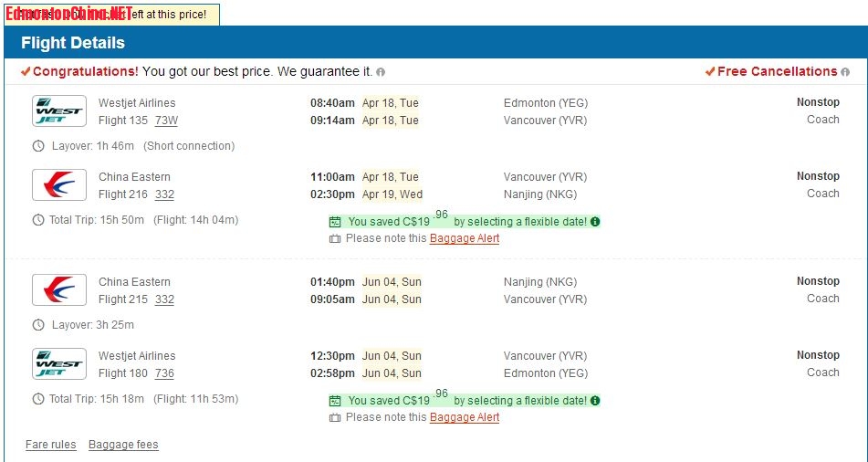Click the China Eastern logo for Flight 215
Screen dimensions: 868x462
coord(59,290)
